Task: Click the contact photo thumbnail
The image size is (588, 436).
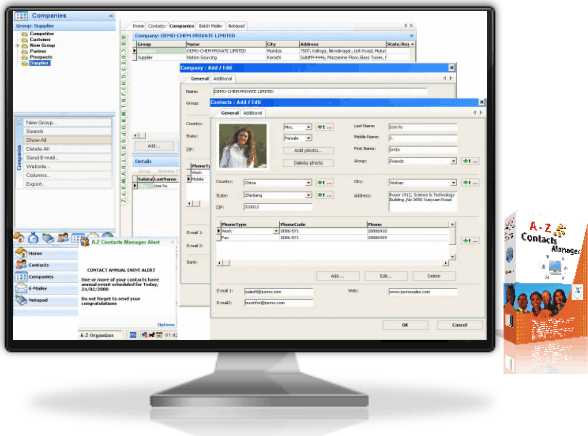Action: [243, 146]
